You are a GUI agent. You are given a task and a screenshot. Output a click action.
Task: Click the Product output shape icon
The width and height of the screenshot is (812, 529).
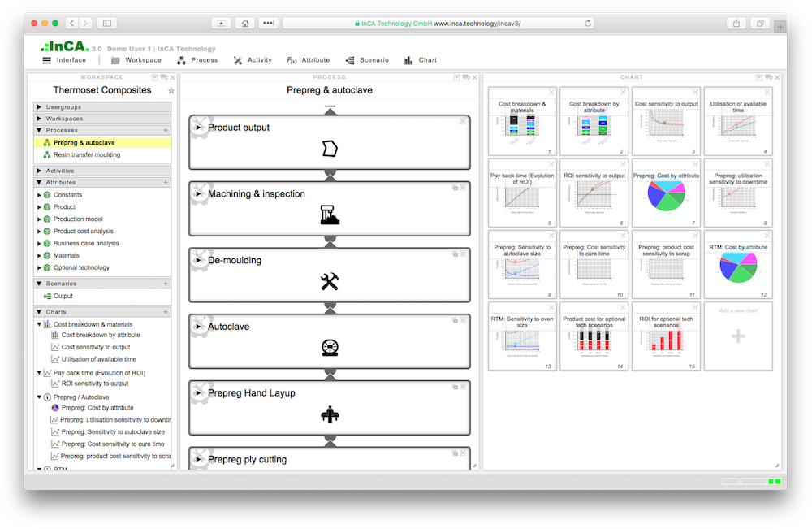coord(330,149)
